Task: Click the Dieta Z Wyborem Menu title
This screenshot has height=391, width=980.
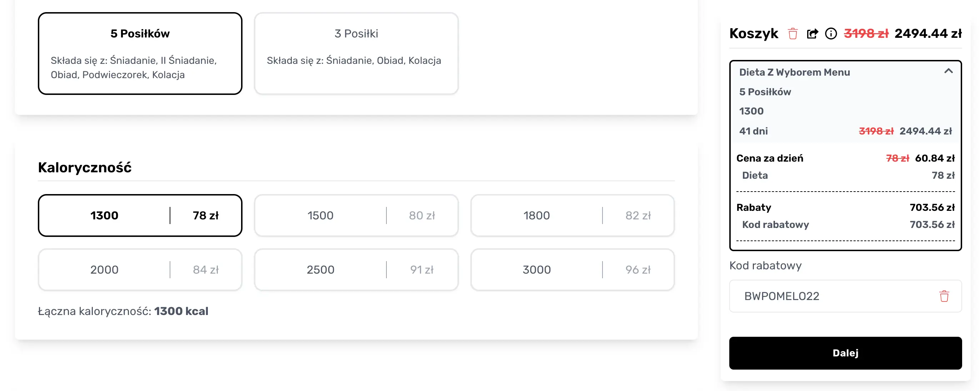Action: (794, 72)
